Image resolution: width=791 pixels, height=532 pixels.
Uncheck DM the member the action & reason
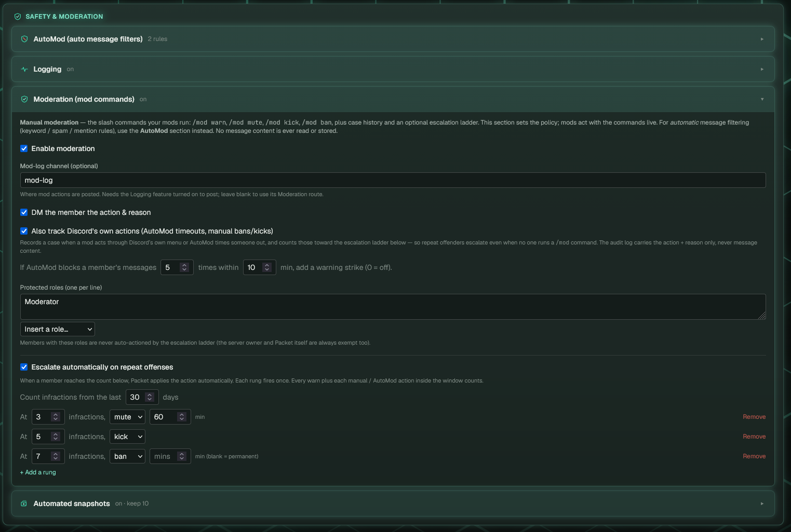coord(24,212)
